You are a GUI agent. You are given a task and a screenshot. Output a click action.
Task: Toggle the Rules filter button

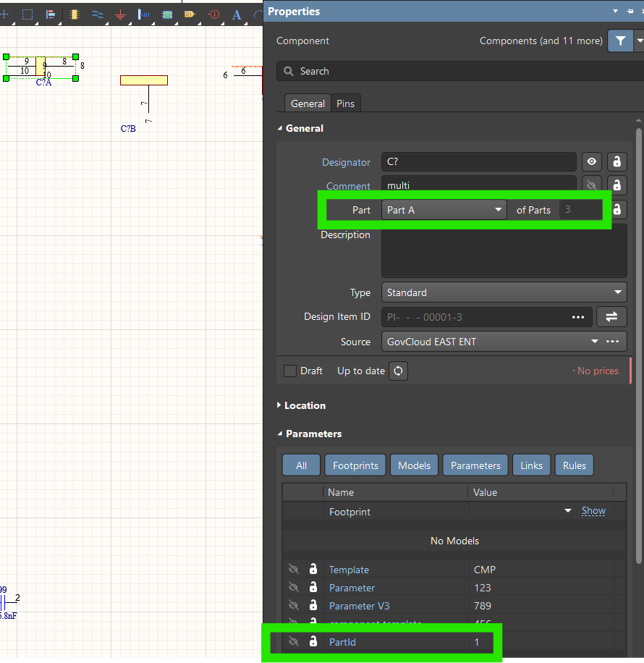point(575,465)
